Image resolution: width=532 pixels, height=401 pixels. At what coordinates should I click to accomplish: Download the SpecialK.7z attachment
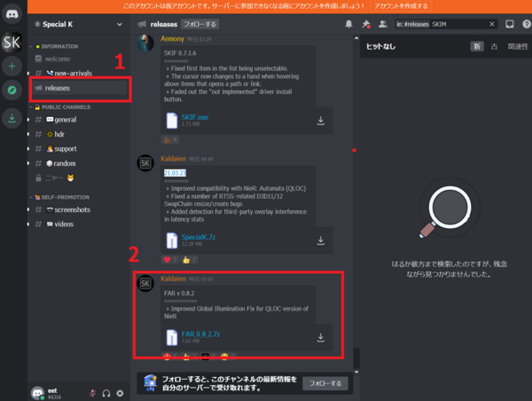coord(320,240)
